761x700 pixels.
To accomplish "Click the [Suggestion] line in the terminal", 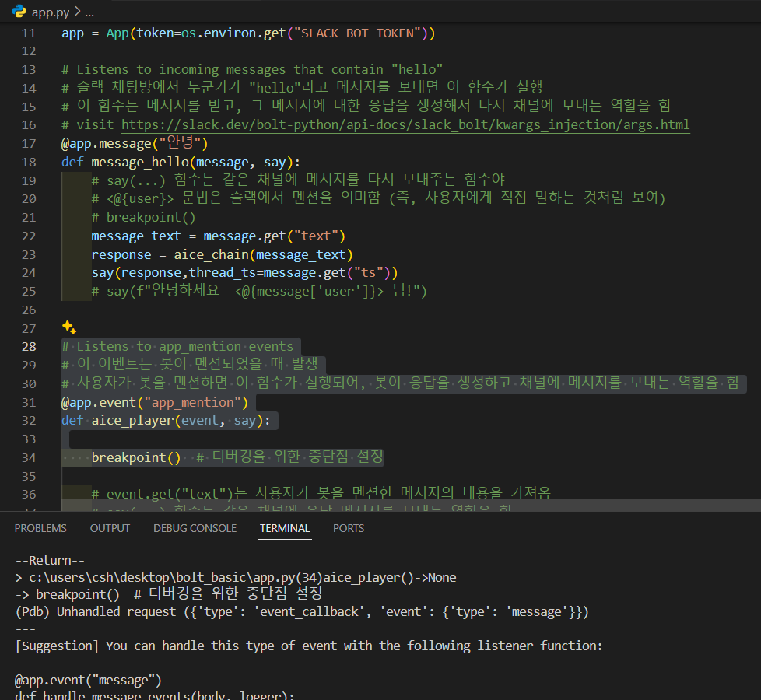I will (x=309, y=646).
